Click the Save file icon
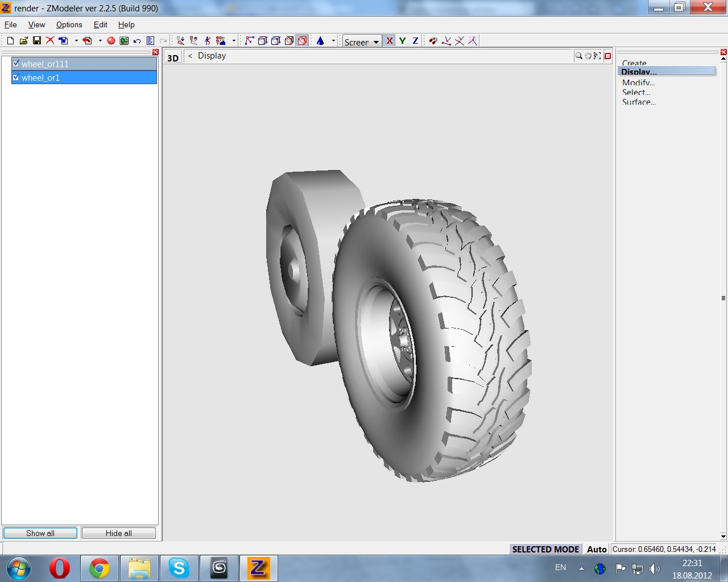The height and width of the screenshot is (582, 728). [x=37, y=40]
